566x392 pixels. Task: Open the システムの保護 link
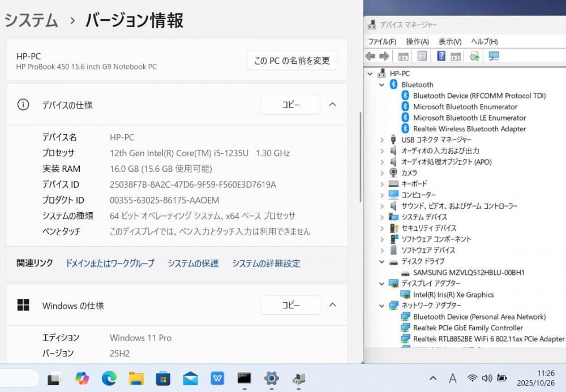(193, 264)
